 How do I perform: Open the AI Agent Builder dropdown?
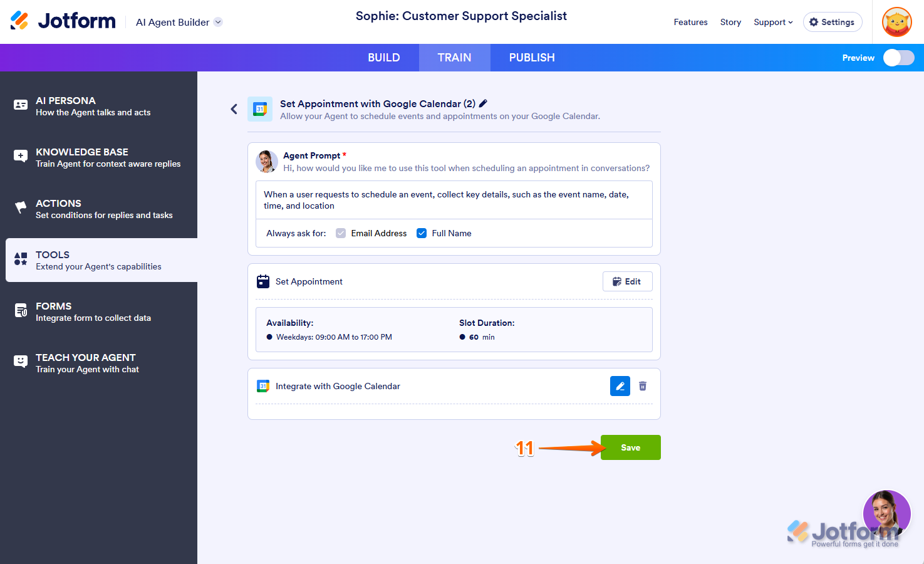179,22
